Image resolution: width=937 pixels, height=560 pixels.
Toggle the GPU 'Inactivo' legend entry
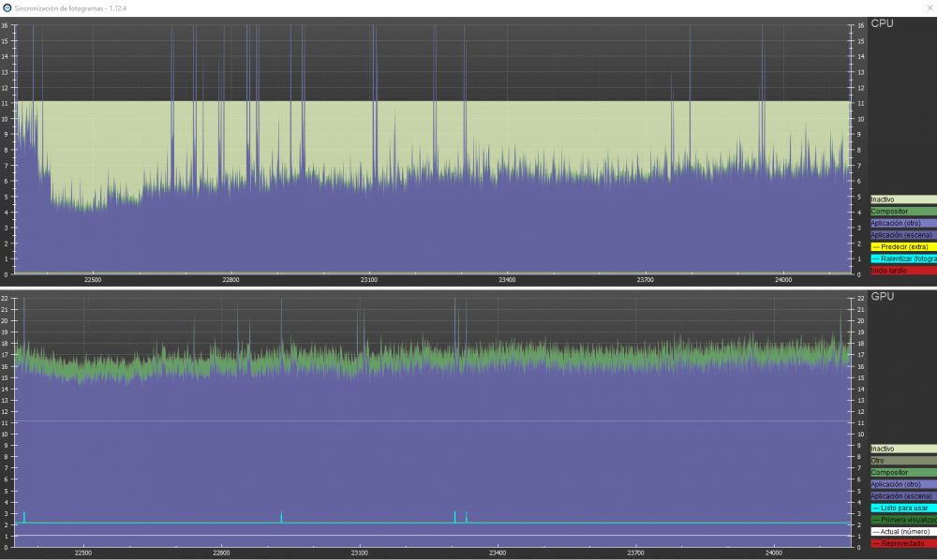903,449
